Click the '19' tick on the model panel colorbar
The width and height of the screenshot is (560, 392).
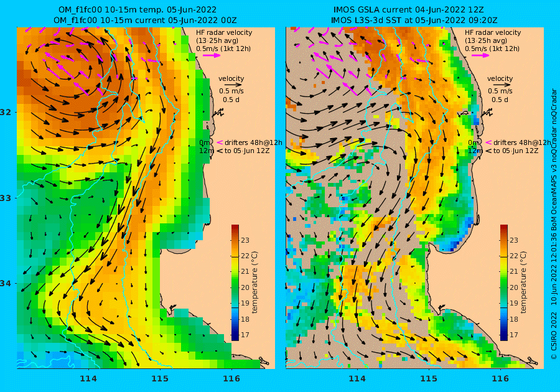click(245, 303)
